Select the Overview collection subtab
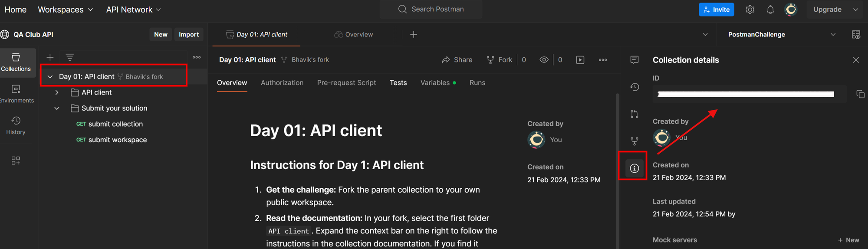Viewport: 868px width, 249px height. coord(232,83)
